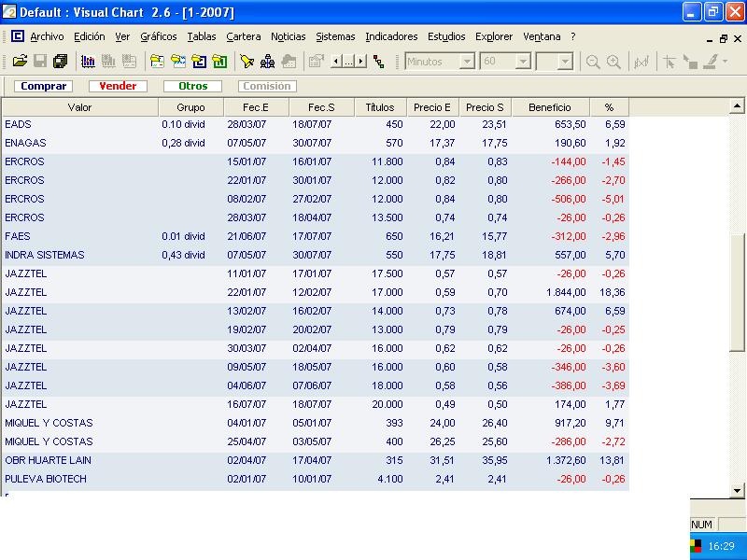Click the zoom out magnifier icon
747x560 pixels.
tap(593, 62)
